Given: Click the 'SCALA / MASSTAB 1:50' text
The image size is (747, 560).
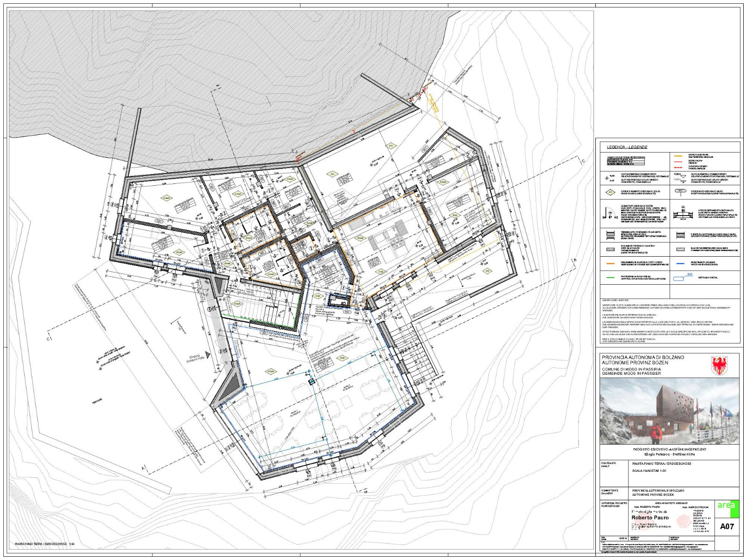Looking at the screenshot, I should pyautogui.click(x=649, y=471).
